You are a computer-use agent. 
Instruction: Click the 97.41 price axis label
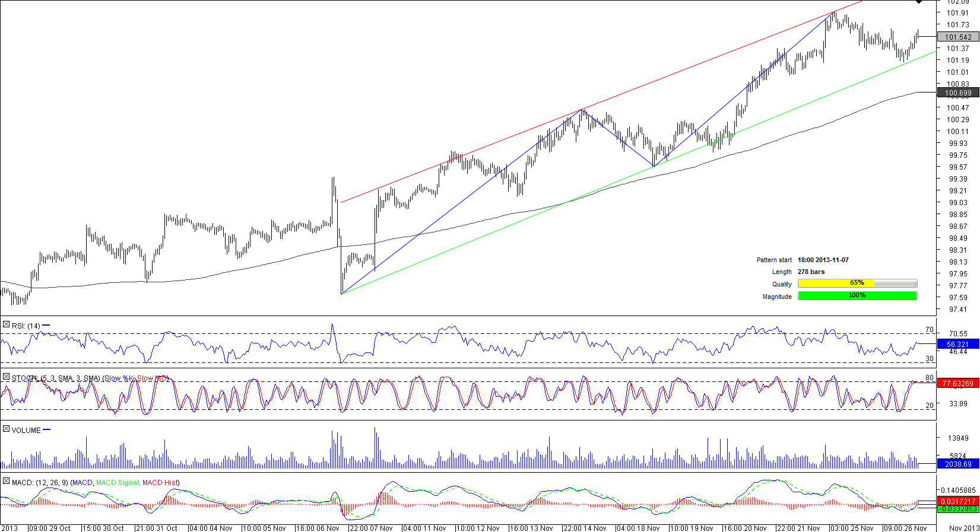(x=957, y=310)
